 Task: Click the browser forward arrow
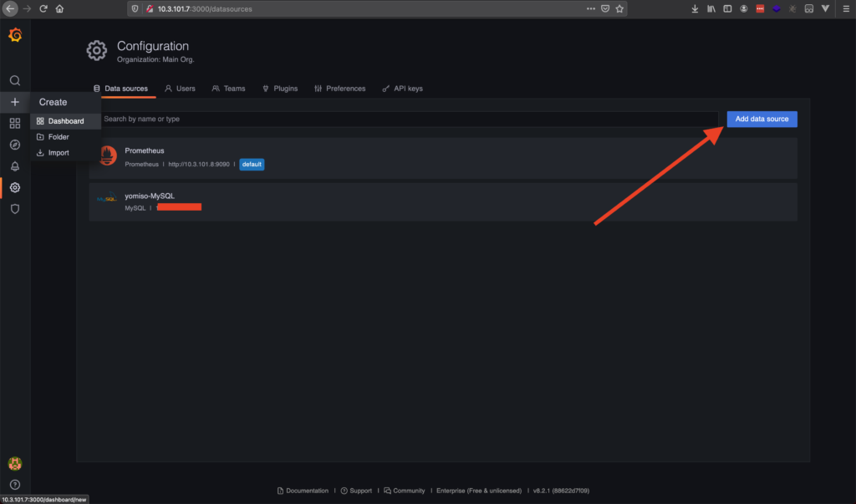tap(27, 8)
